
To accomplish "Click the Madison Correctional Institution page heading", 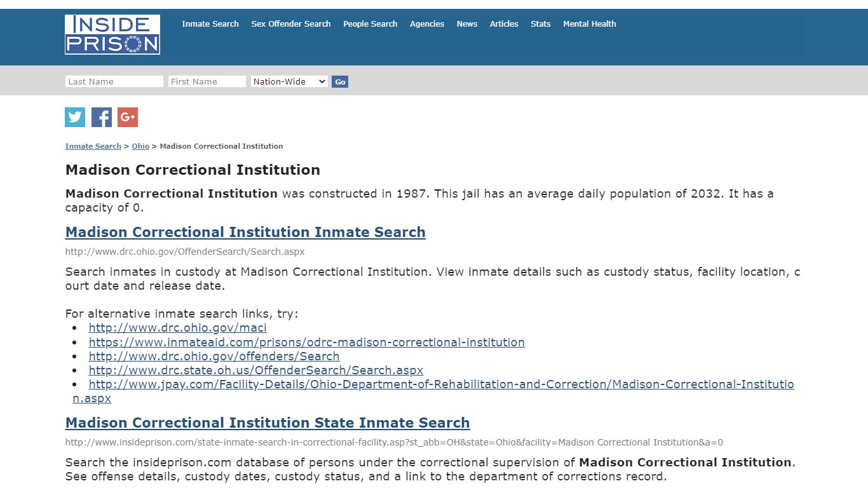I will point(193,170).
